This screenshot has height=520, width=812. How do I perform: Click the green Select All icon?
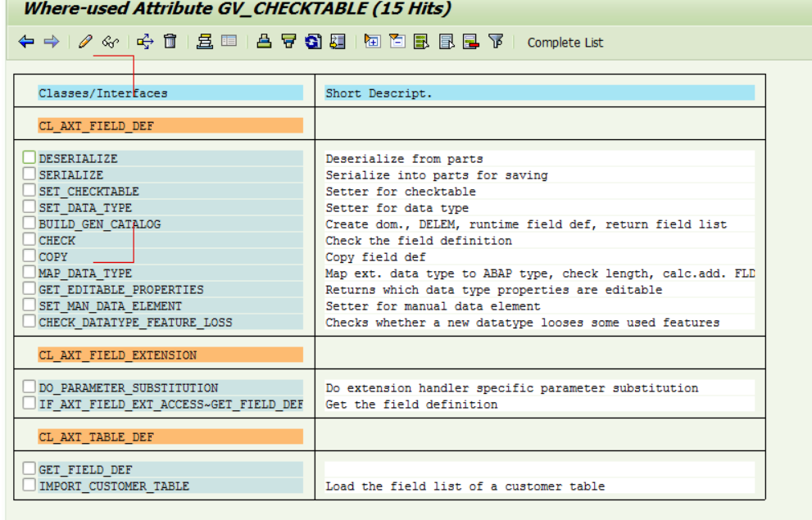(421, 42)
